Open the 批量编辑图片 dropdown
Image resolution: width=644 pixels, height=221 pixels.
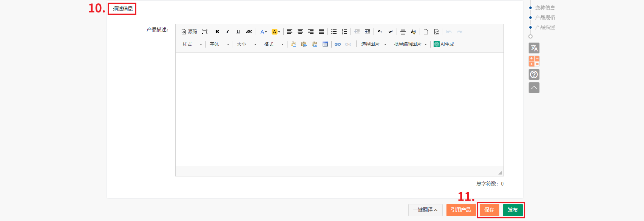pyautogui.click(x=410, y=44)
